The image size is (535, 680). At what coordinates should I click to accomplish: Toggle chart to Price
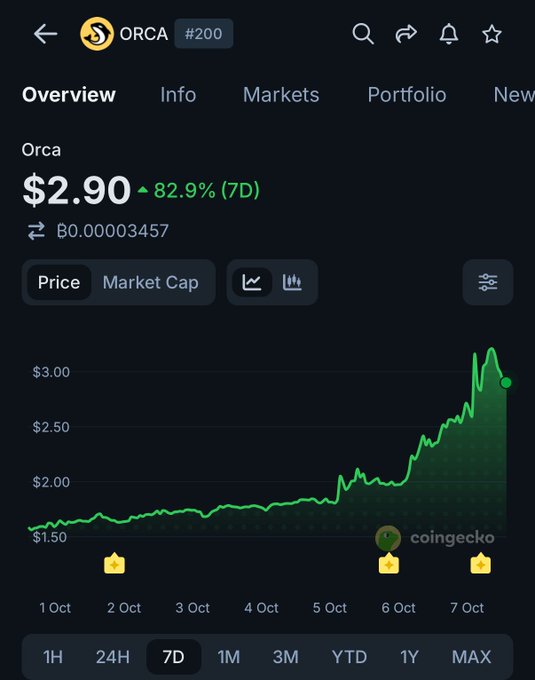pyautogui.click(x=59, y=282)
